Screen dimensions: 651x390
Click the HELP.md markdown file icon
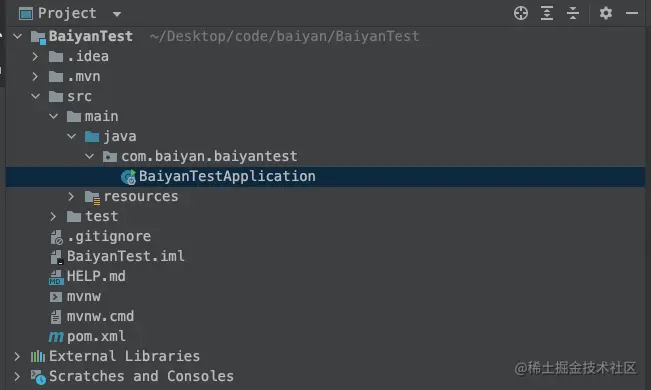pos(56,277)
